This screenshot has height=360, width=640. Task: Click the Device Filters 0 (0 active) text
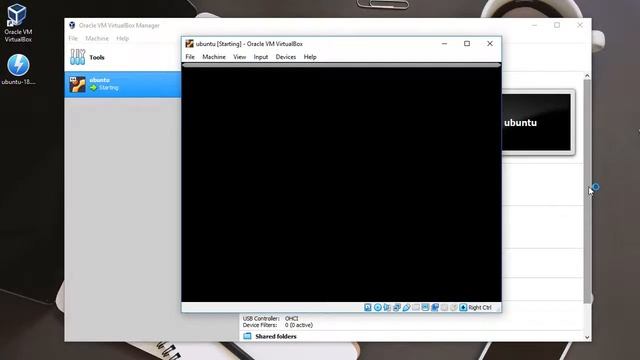tap(278, 325)
